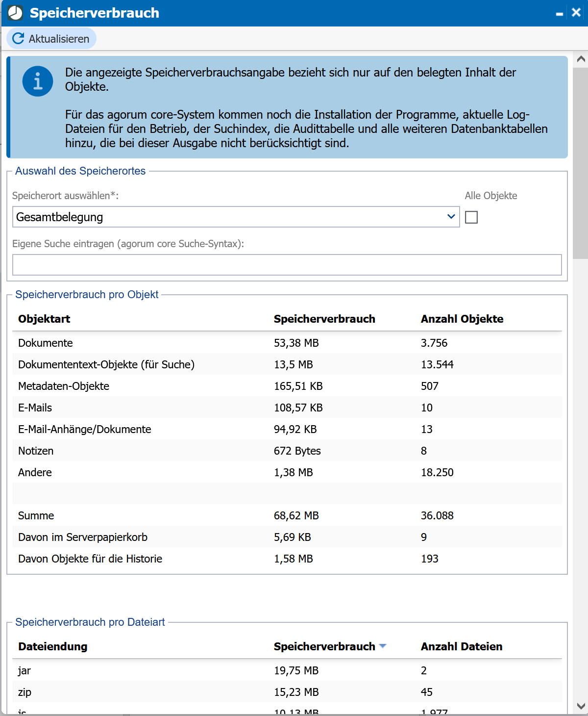Click the 165,51 KB value

point(298,386)
